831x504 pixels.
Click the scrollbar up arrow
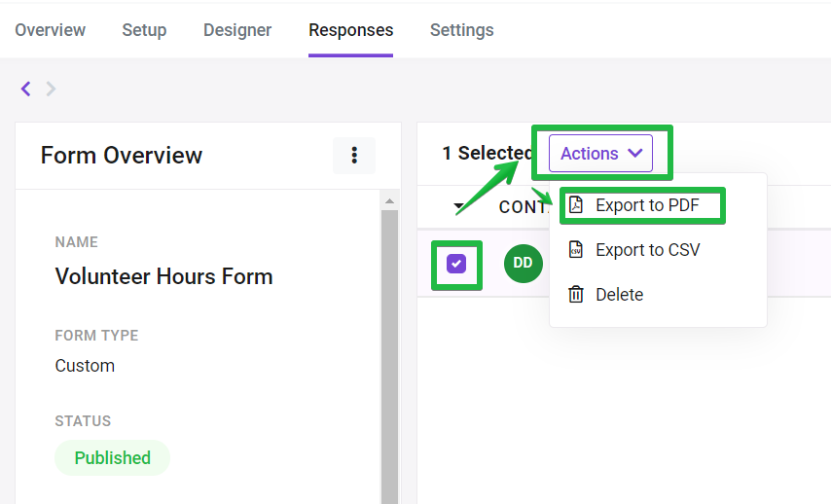point(389,201)
